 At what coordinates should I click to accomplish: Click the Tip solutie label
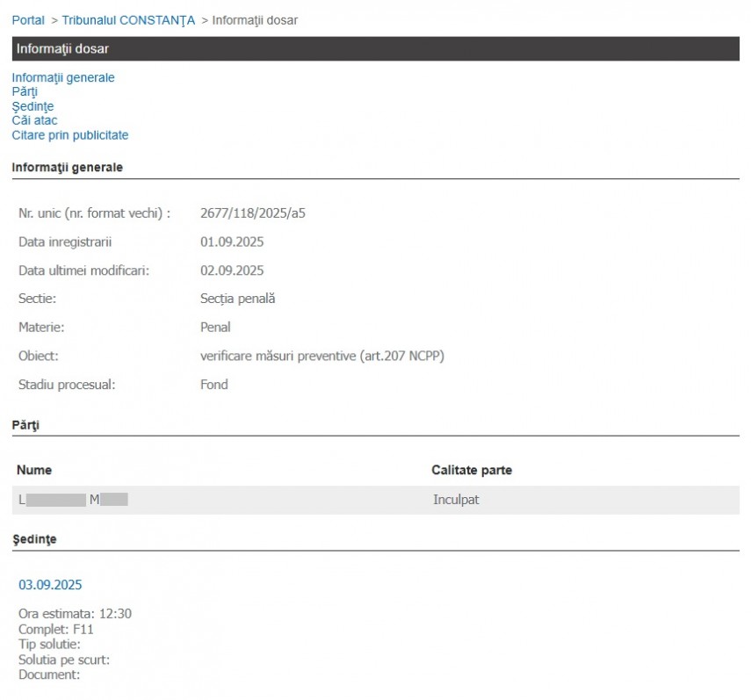(49, 645)
